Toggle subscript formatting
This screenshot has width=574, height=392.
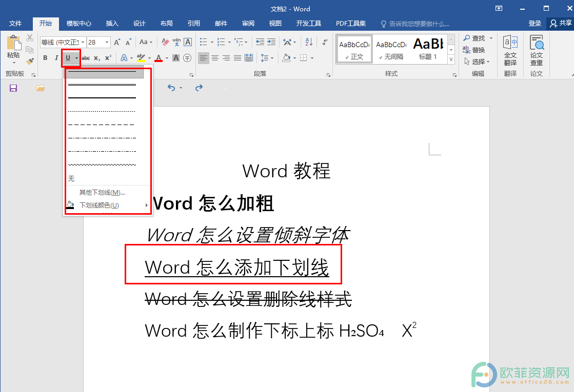pyautogui.click(x=96, y=58)
